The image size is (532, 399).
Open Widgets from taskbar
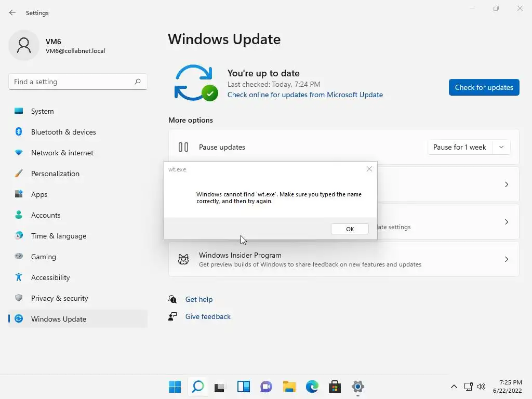coord(244,387)
